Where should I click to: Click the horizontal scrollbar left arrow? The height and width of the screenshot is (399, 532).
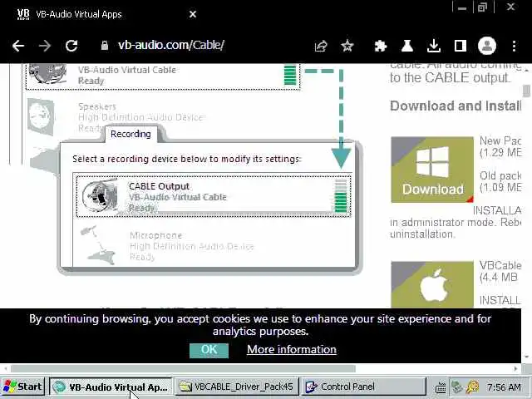(x=5, y=368)
